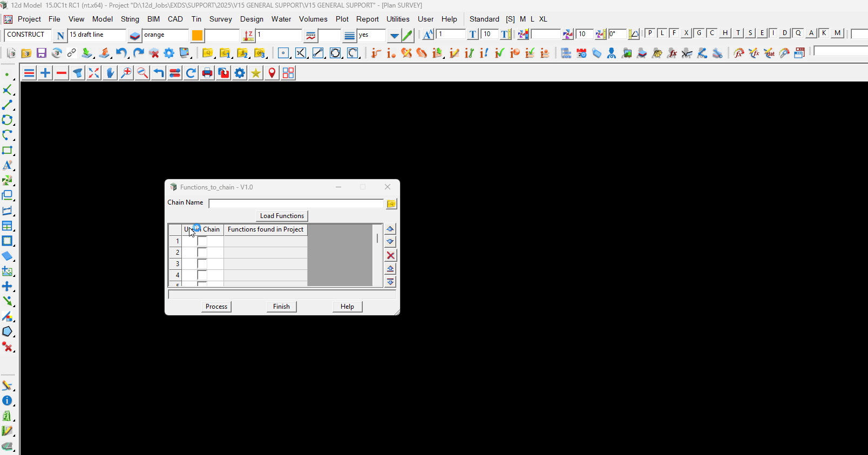
Task: Click the Undo arrow in the toolbar
Action: tap(121, 53)
